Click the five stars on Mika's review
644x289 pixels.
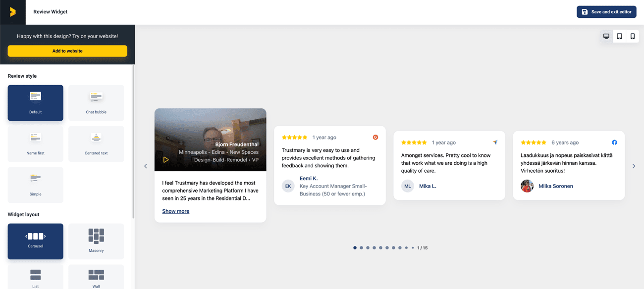414,143
